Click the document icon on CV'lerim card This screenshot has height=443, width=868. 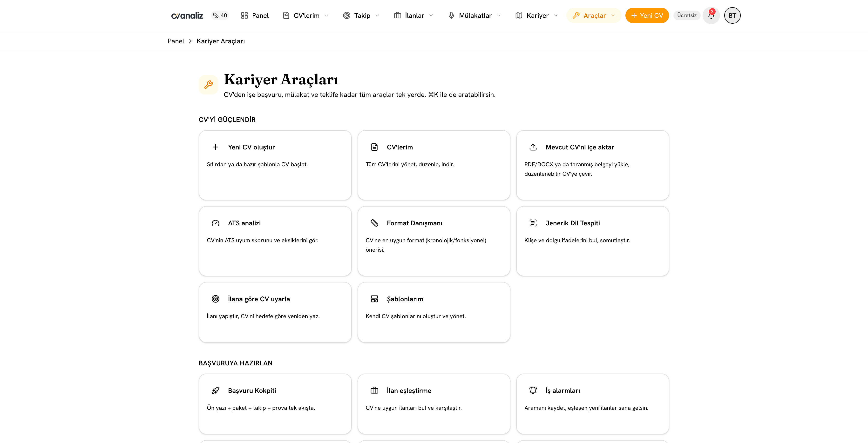(374, 147)
